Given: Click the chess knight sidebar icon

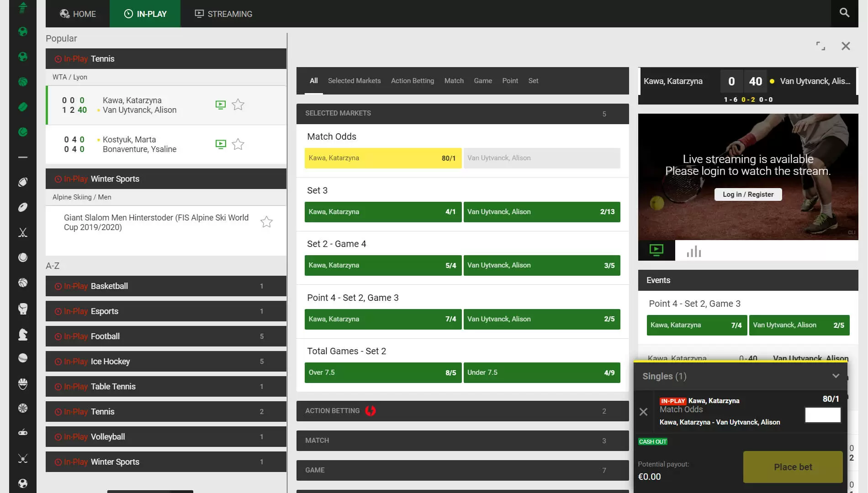Looking at the screenshot, I should pos(23,335).
